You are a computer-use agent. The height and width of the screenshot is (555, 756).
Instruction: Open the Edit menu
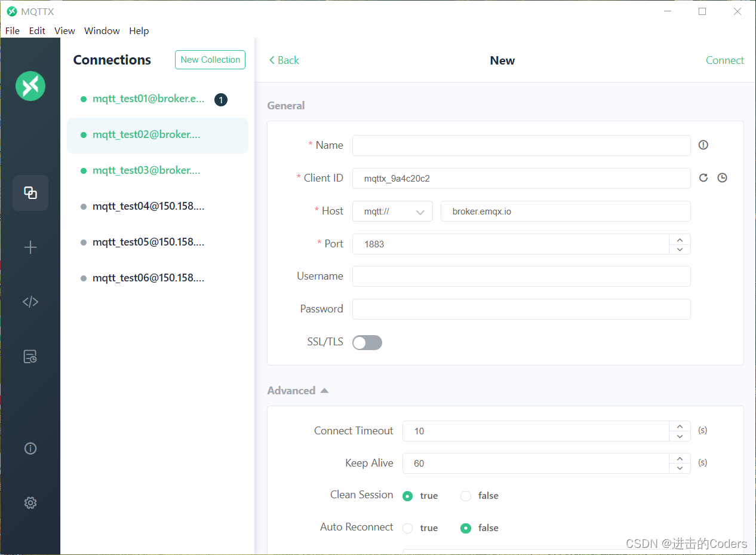pos(37,31)
